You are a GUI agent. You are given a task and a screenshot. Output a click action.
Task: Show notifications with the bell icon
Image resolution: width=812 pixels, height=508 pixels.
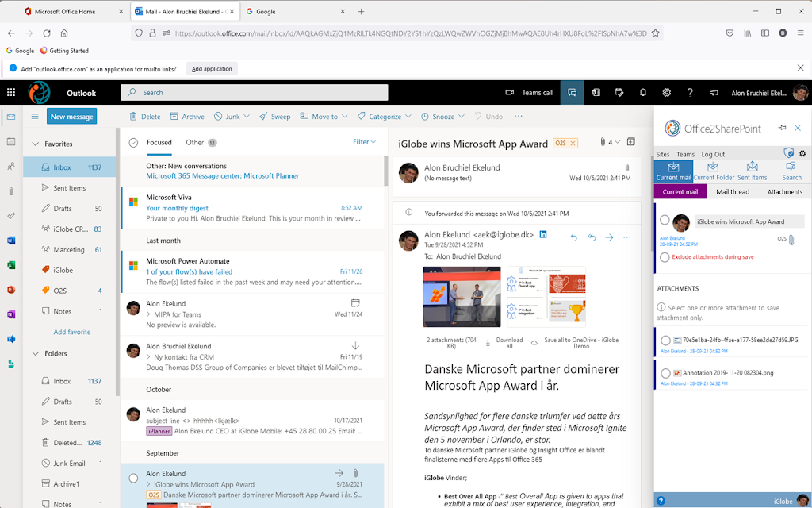coord(642,93)
